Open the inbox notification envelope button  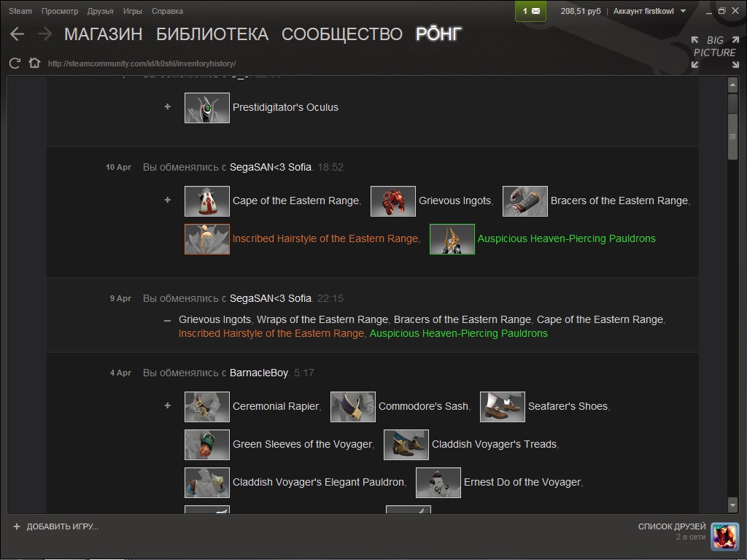click(531, 11)
